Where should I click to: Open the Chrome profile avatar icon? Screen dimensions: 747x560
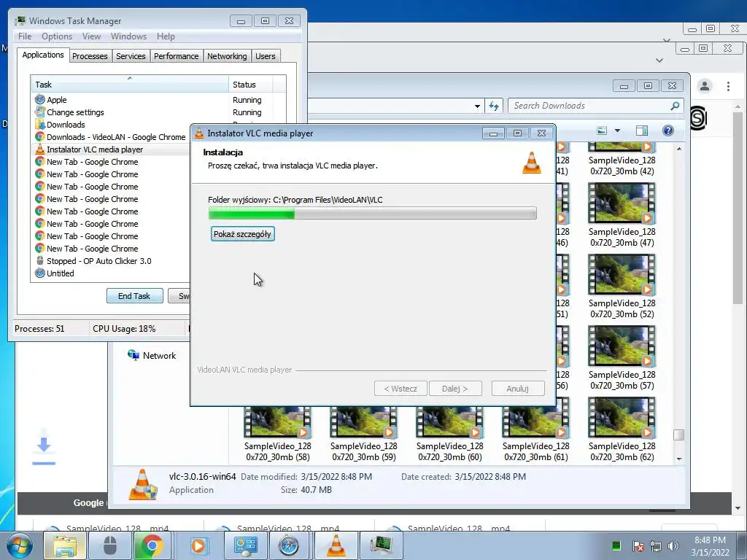[x=705, y=86]
